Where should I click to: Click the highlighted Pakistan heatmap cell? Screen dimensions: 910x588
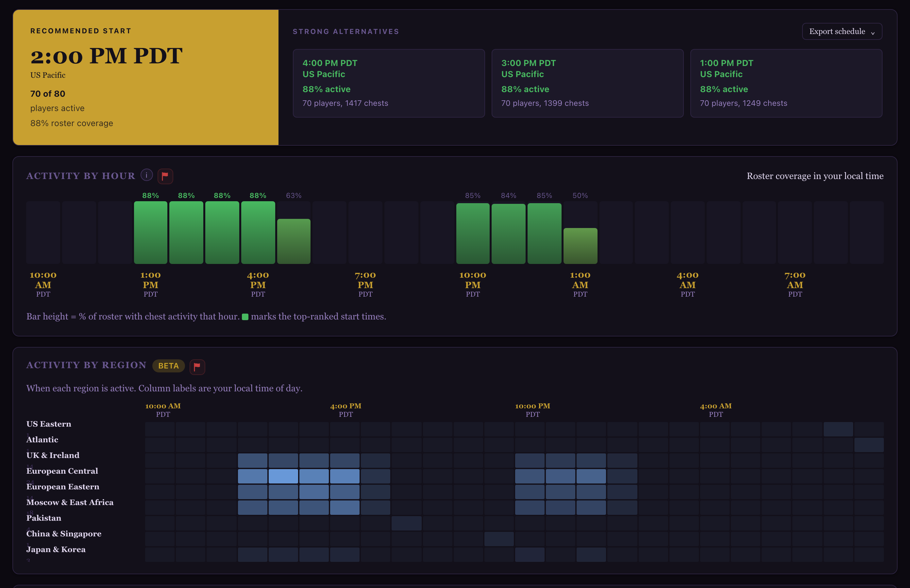(407, 523)
